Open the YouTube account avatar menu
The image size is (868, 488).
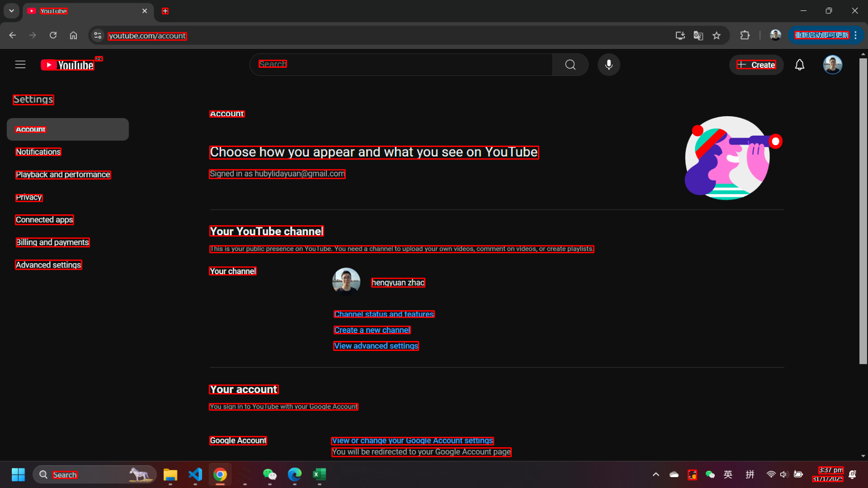(832, 64)
